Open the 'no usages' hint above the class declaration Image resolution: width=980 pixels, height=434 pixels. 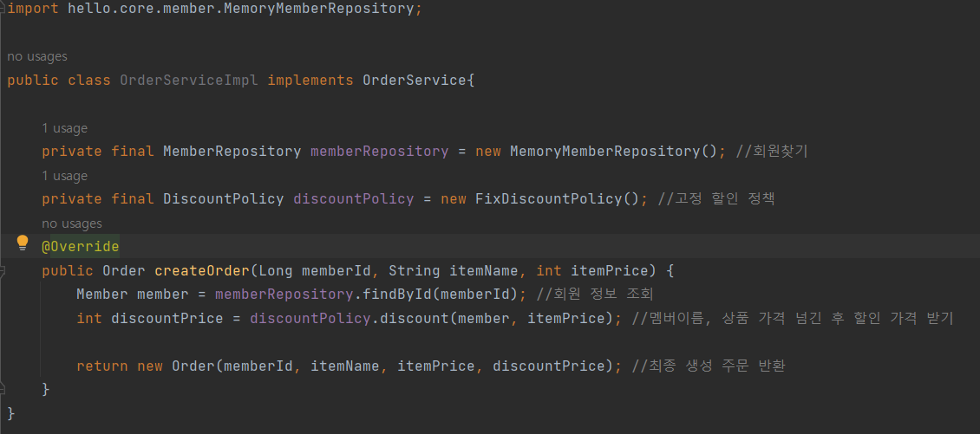coord(37,56)
